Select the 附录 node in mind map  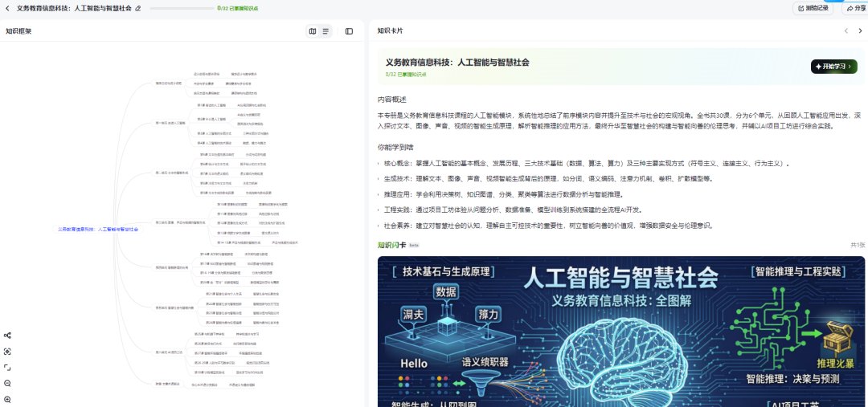(166, 383)
